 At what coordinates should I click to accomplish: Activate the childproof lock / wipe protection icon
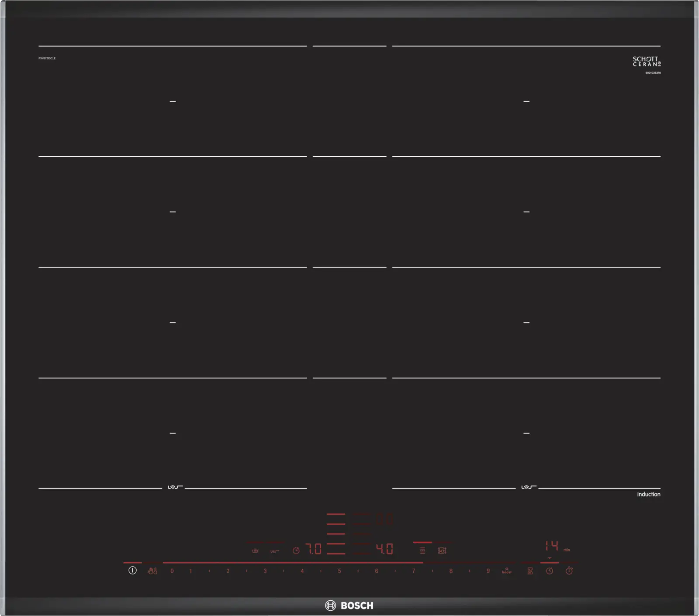[x=152, y=571]
